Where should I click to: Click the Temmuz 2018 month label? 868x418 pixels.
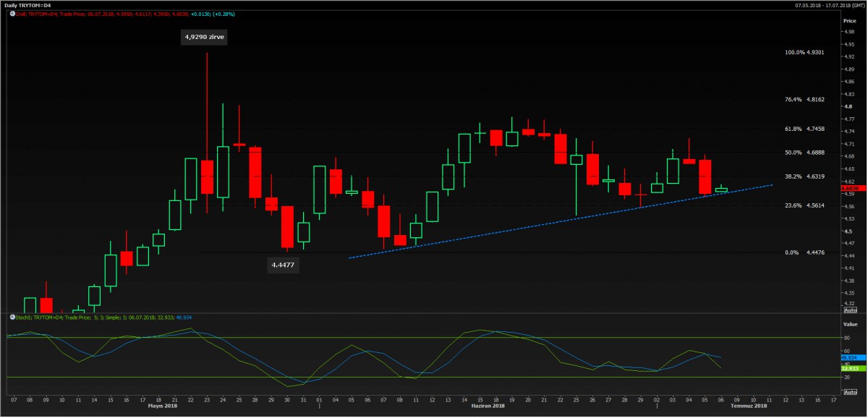tap(749, 406)
